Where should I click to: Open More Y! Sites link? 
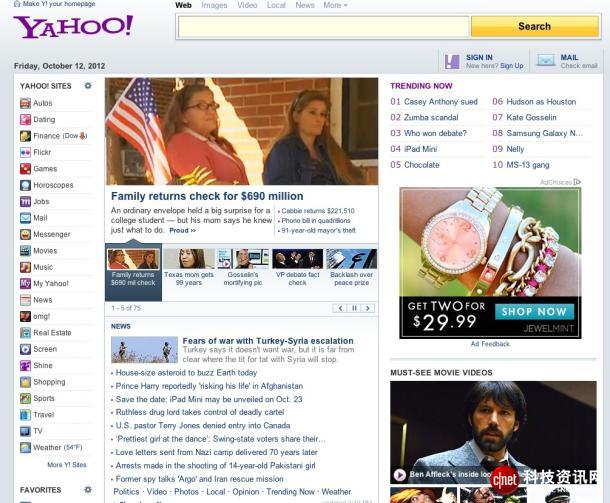[67, 464]
